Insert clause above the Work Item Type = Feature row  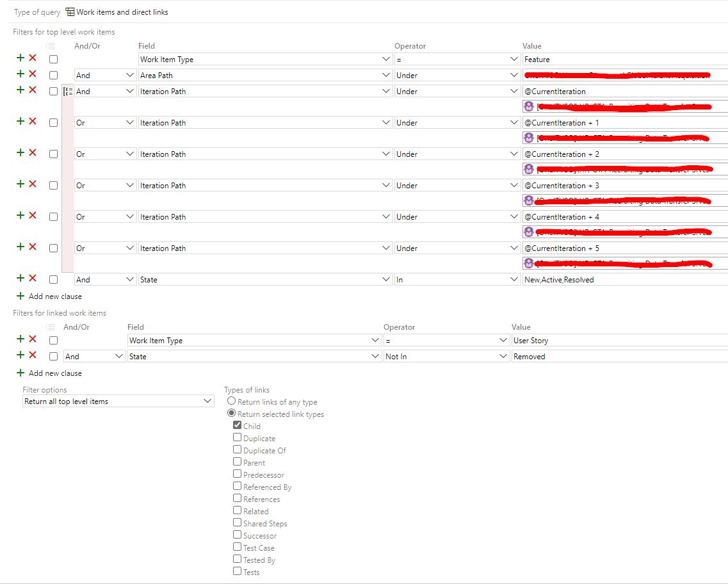(x=20, y=58)
